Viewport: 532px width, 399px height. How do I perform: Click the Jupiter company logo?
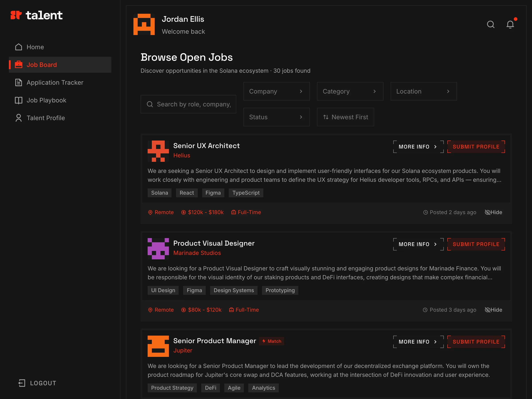[x=158, y=346]
